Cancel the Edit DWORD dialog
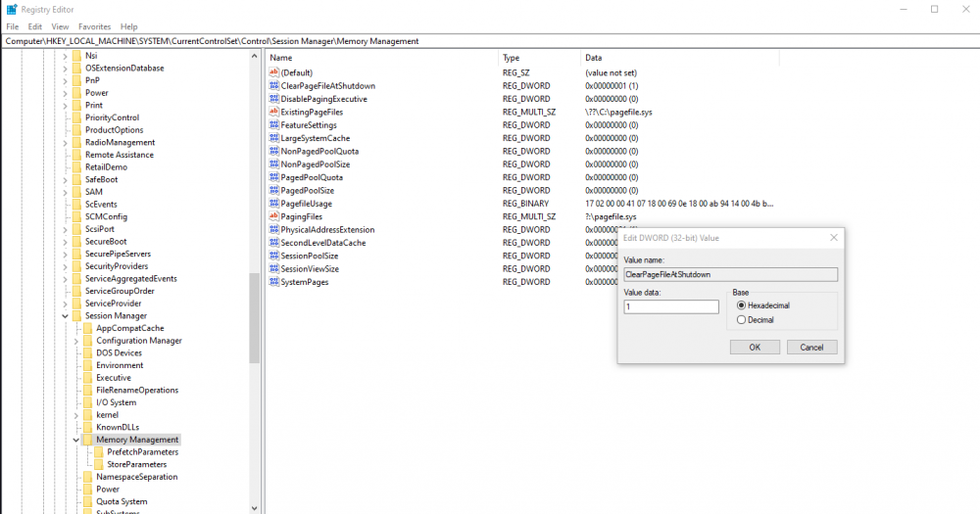Screen dimensions: 980x514 pos(811,348)
